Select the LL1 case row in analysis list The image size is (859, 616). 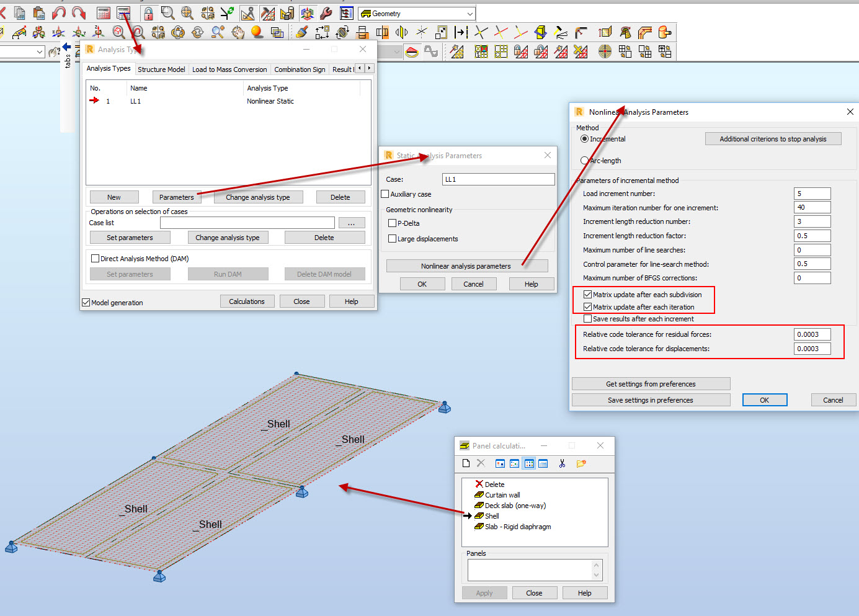[223, 101]
